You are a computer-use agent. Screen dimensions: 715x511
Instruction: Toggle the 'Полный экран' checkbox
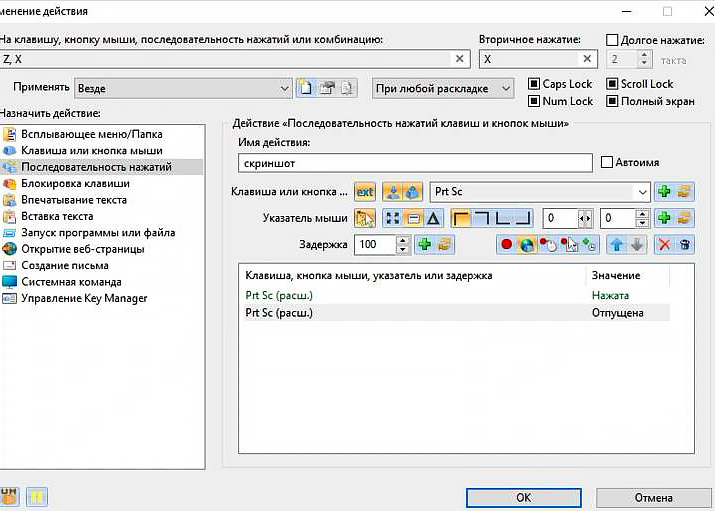[x=612, y=101]
